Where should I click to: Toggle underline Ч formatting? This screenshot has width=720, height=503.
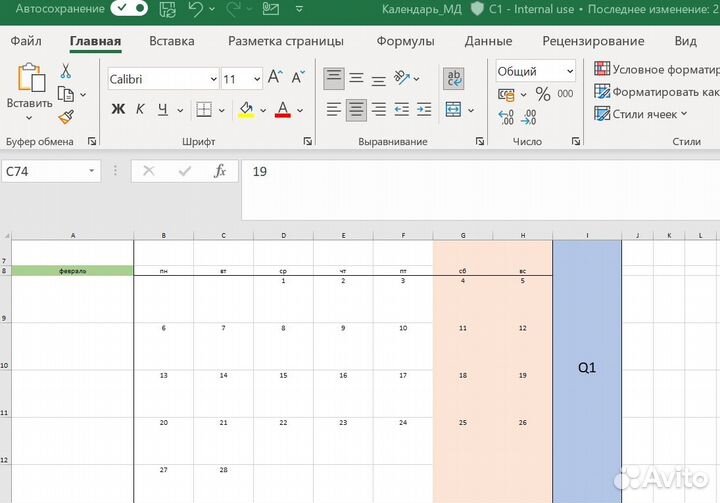pyautogui.click(x=163, y=109)
